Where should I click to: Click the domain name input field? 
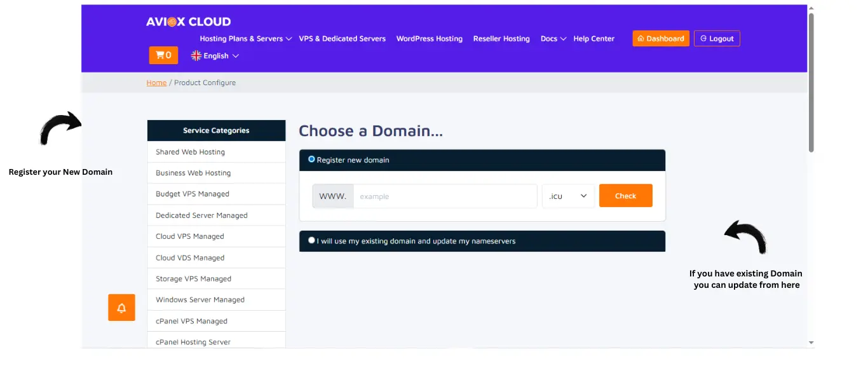(445, 196)
